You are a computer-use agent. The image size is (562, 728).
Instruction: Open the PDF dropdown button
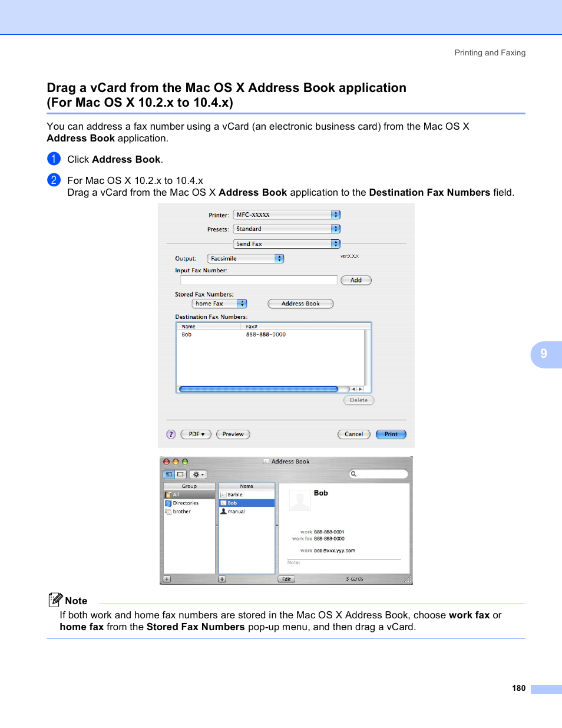pyautogui.click(x=196, y=434)
